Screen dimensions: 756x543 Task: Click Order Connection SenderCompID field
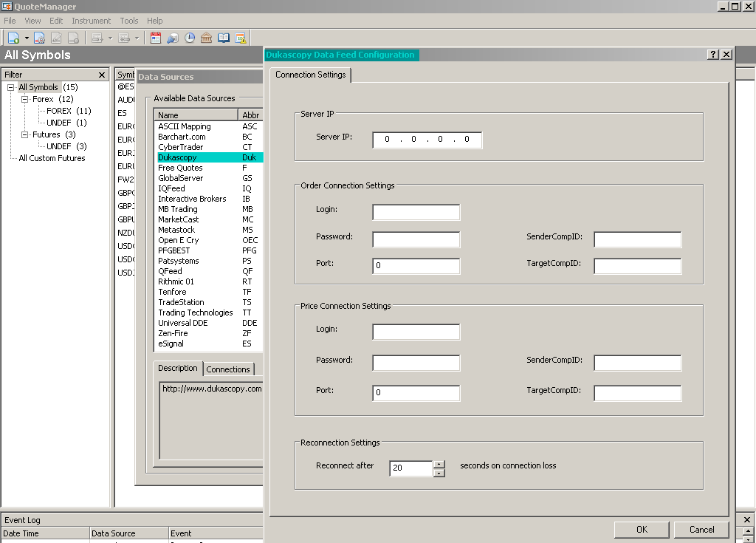point(637,239)
